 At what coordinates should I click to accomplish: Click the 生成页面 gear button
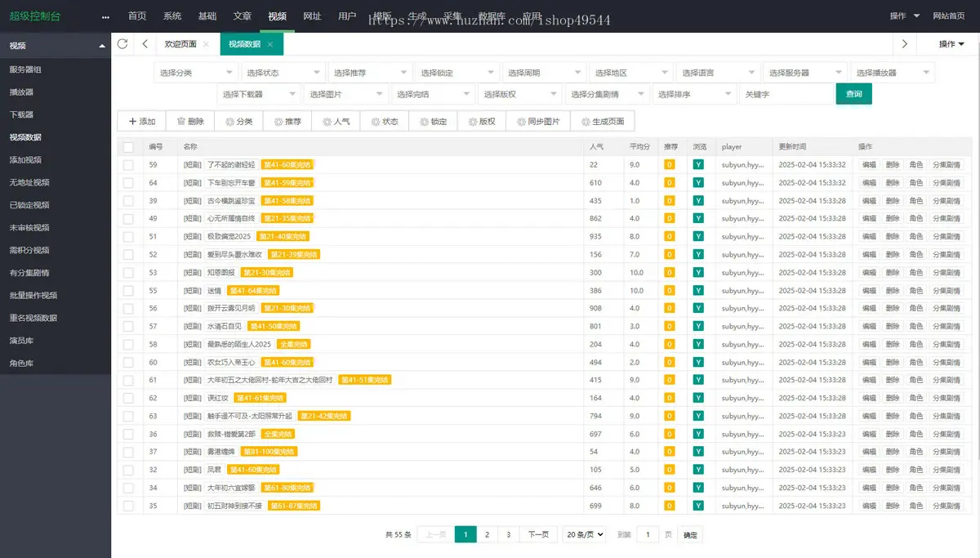click(x=603, y=122)
